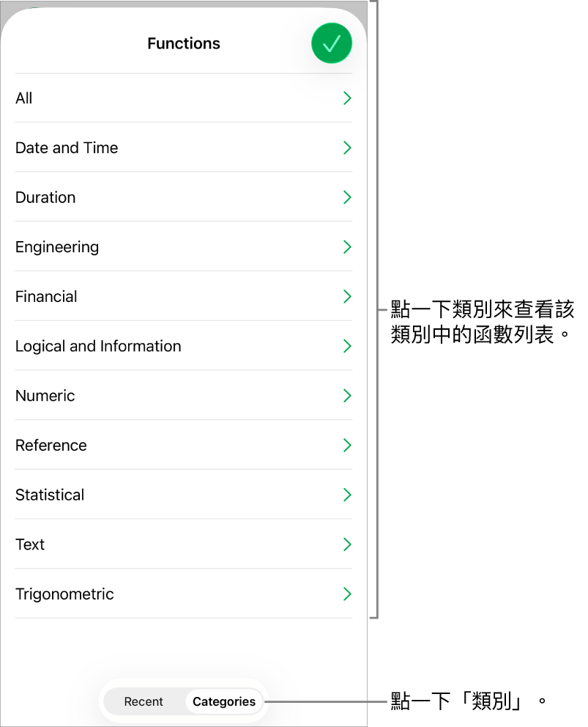Open the Engineering function category

pos(57,247)
